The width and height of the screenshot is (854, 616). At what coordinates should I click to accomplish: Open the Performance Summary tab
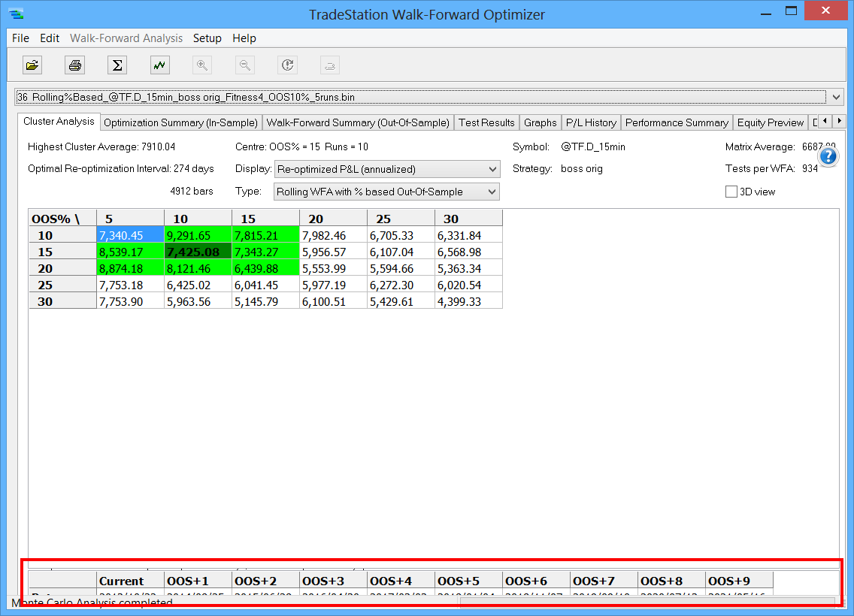[677, 122]
